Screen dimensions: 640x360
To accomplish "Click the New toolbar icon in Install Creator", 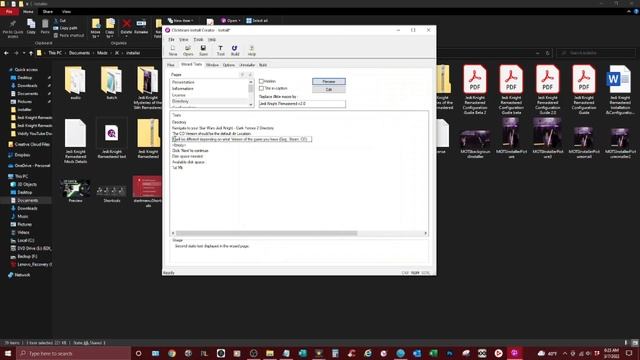I will click(173, 51).
